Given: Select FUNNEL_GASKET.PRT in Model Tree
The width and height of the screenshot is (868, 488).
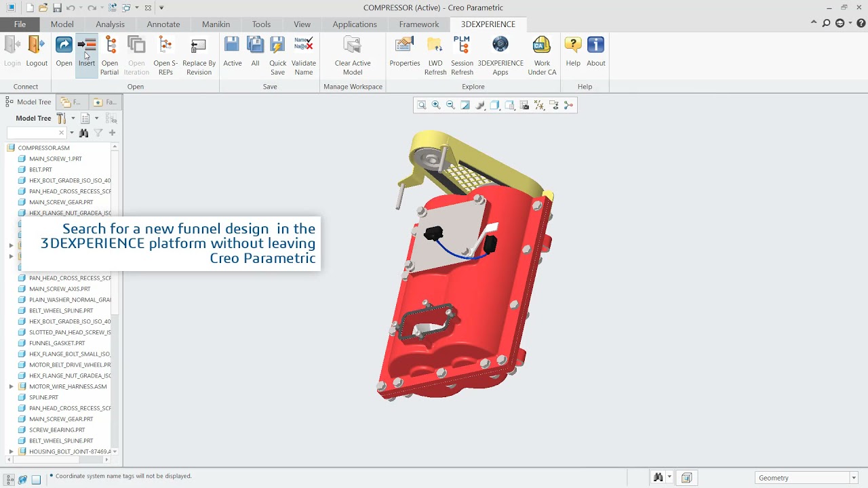Looking at the screenshot, I should click(x=57, y=343).
